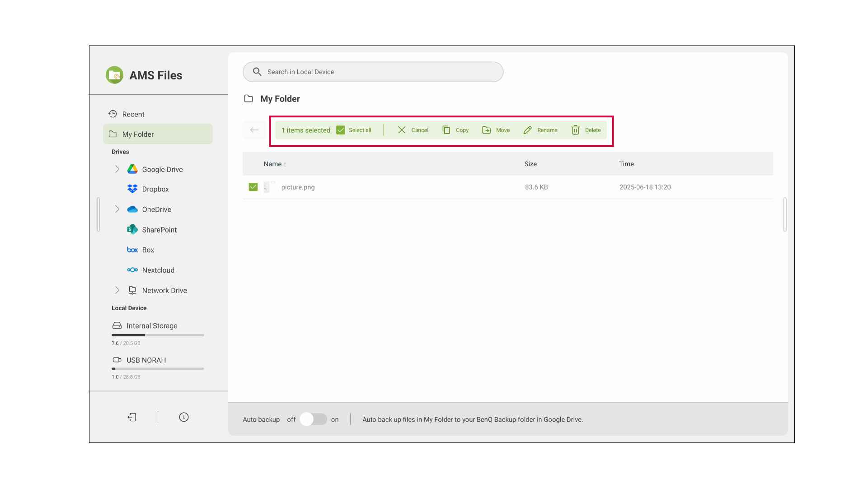Click the exit icon in sidebar footer
This screenshot has width=868, height=488.
(132, 417)
